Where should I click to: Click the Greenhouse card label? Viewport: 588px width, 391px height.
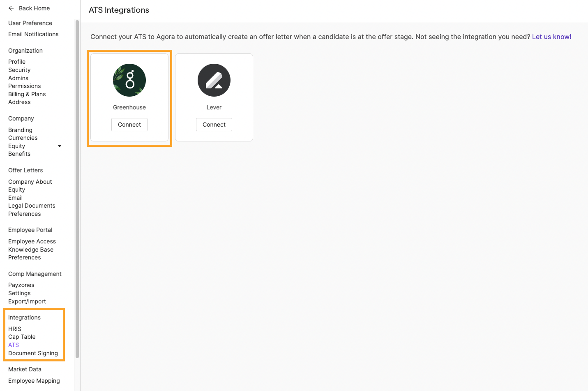click(129, 107)
